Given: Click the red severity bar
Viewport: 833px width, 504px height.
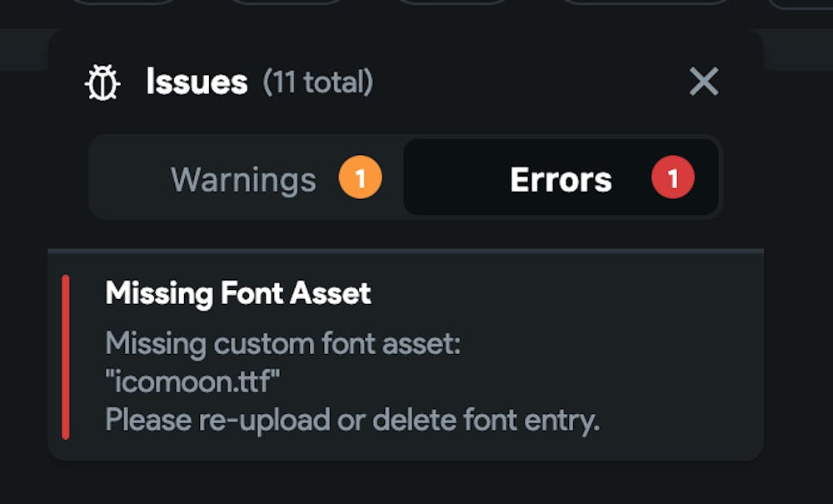Looking at the screenshot, I should 66,357.
